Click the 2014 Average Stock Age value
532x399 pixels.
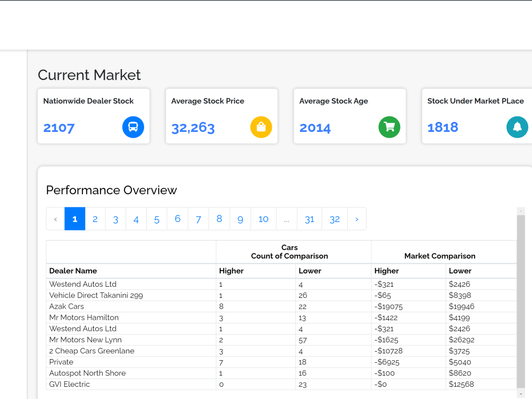315,128
